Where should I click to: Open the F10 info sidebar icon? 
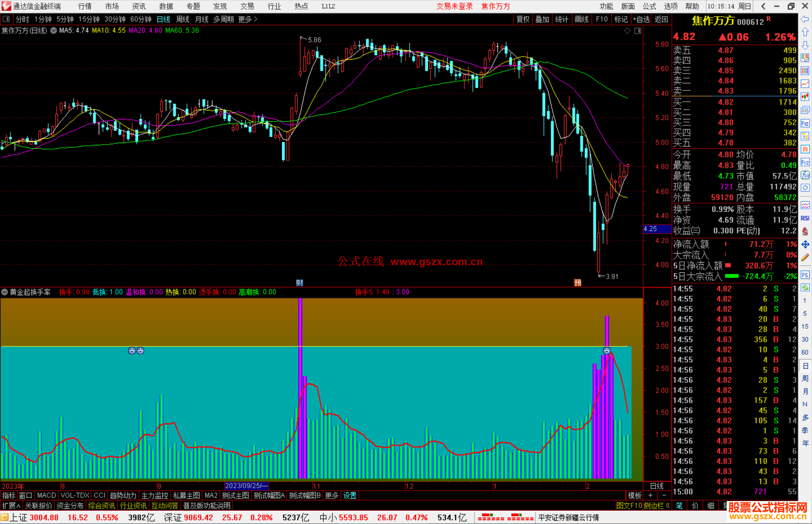point(805,123)
